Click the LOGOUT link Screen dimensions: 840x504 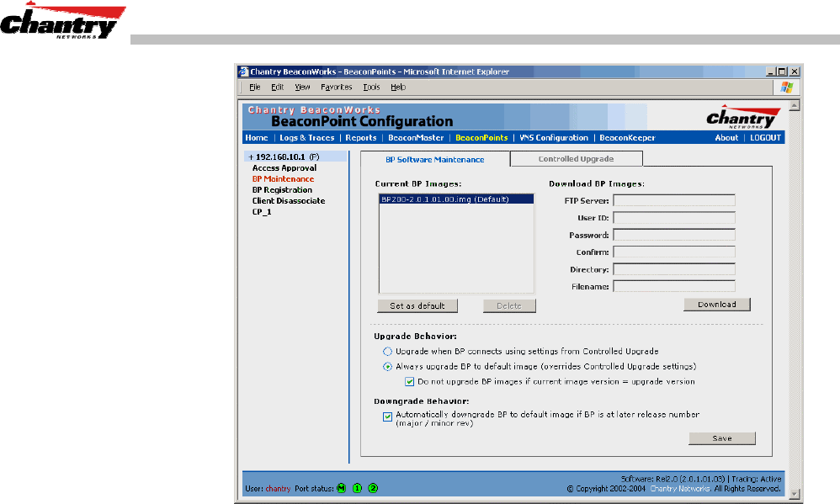click(766, 138)
